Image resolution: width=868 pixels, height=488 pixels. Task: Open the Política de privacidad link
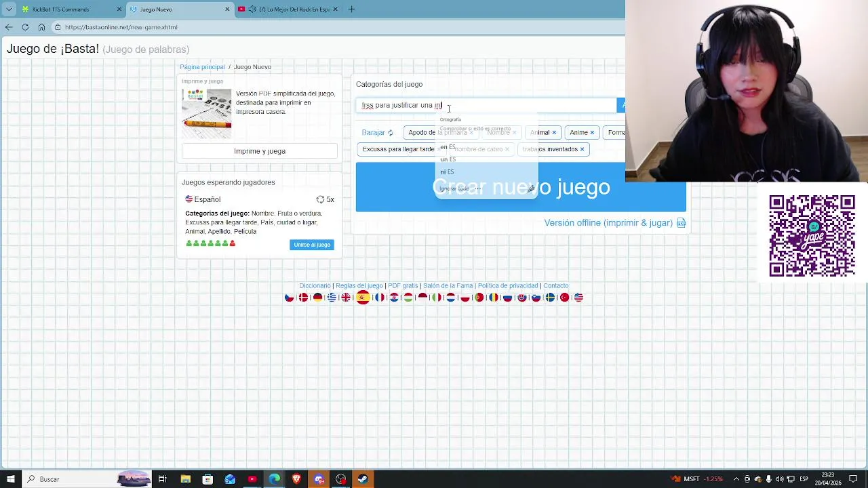508,286
